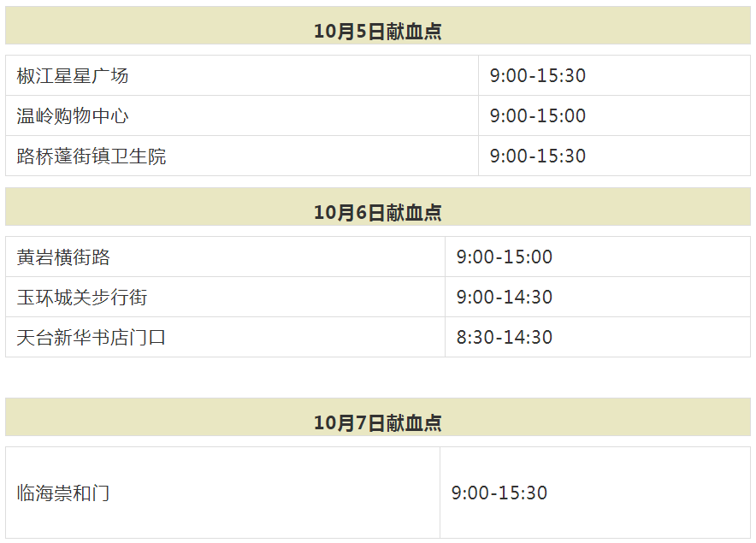This screenshot has width=756, height=543.
Task: Select the 路桥蓬街镇卫生院 row
Action: pos(378,156)
